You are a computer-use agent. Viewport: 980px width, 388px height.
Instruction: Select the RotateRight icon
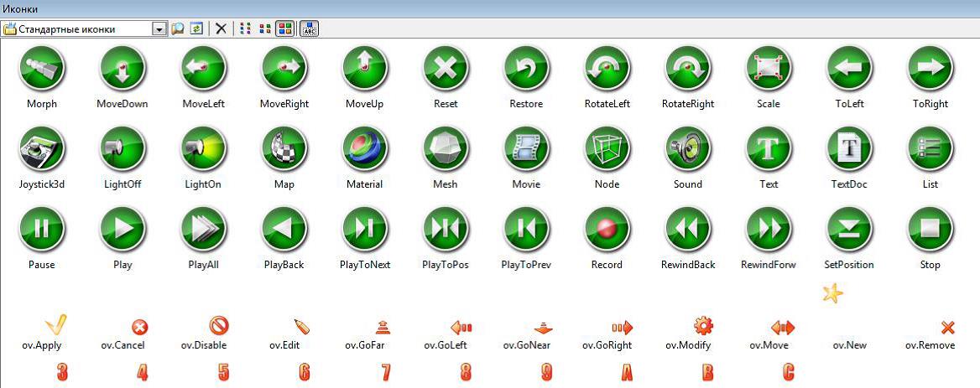688,69
